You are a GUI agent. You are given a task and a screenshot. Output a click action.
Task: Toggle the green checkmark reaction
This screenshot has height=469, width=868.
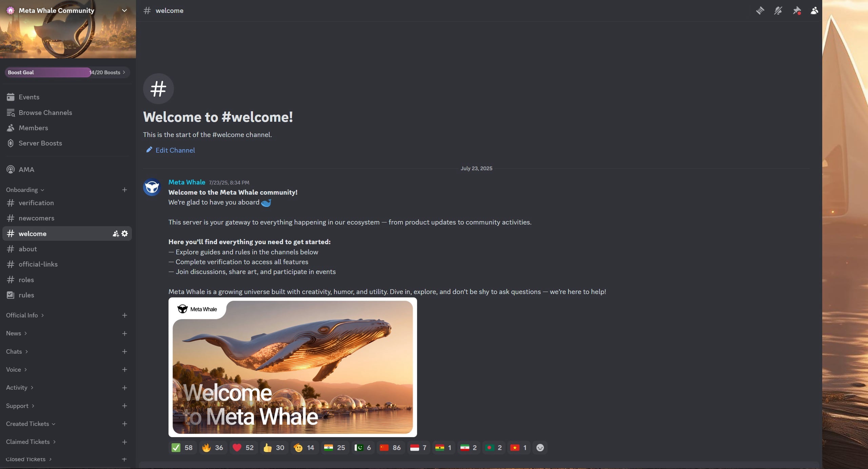(x=182, y=447)
